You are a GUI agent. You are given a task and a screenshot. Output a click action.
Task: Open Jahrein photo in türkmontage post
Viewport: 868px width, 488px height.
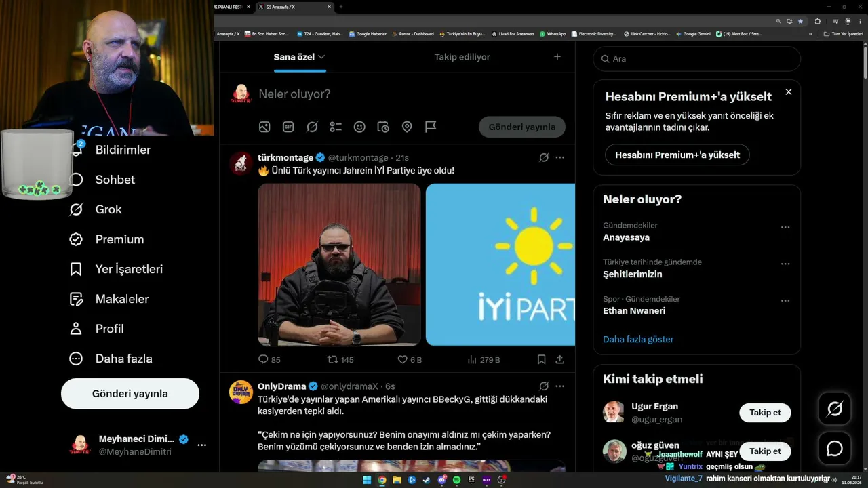point(339,264)
